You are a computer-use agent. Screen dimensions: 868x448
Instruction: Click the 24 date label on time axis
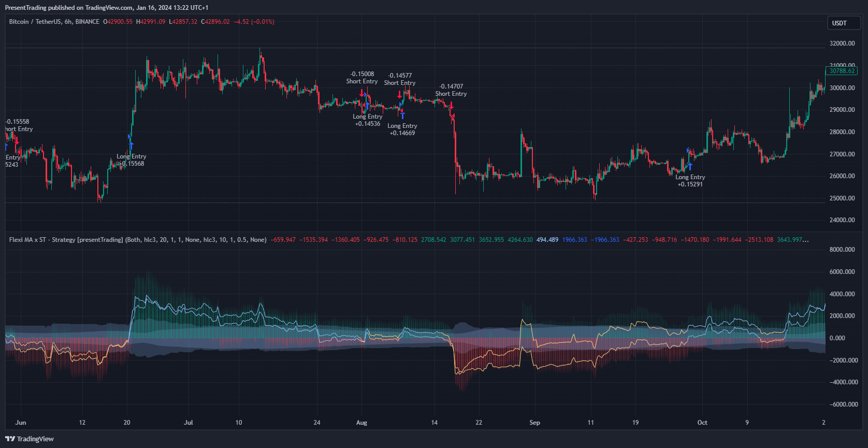click(x=317, y=423)
